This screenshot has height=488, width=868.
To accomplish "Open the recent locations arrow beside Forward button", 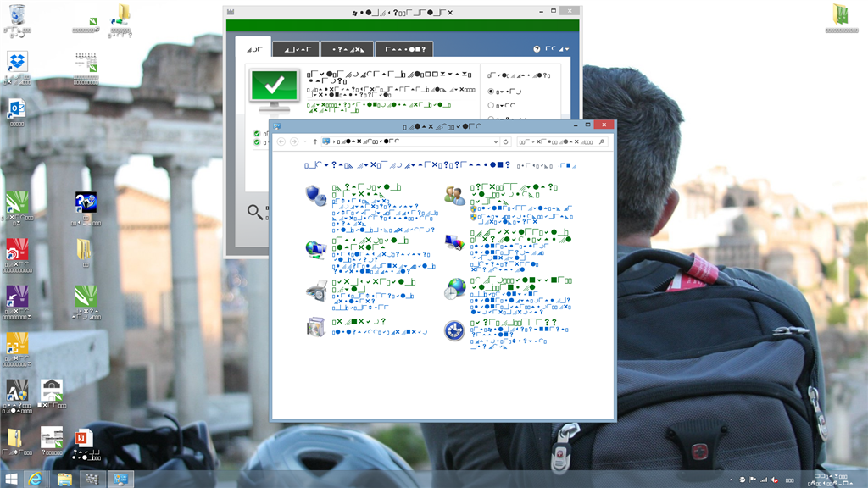I will (305, 141).
